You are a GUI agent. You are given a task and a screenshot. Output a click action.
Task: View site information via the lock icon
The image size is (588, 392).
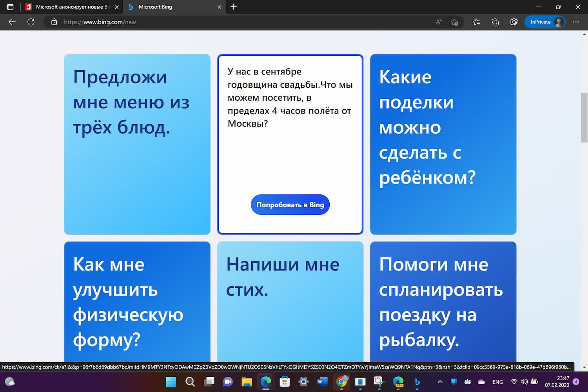[54, 22]
